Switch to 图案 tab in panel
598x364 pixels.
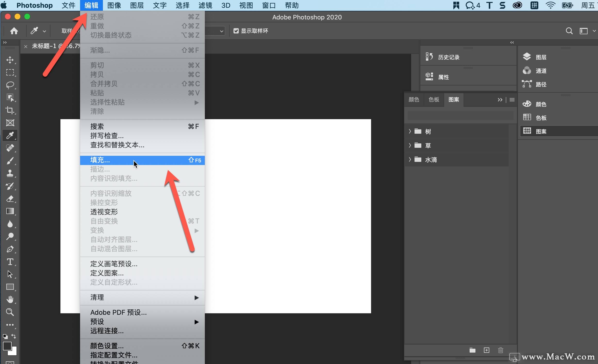454,99
